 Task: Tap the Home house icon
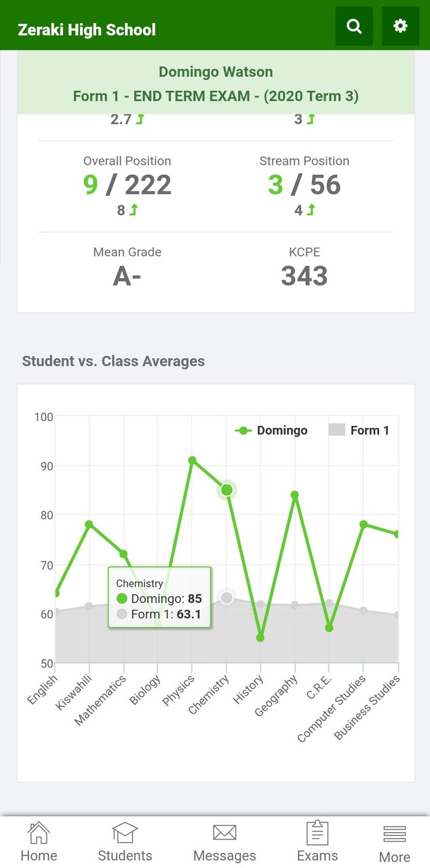(x=39, y=832)
